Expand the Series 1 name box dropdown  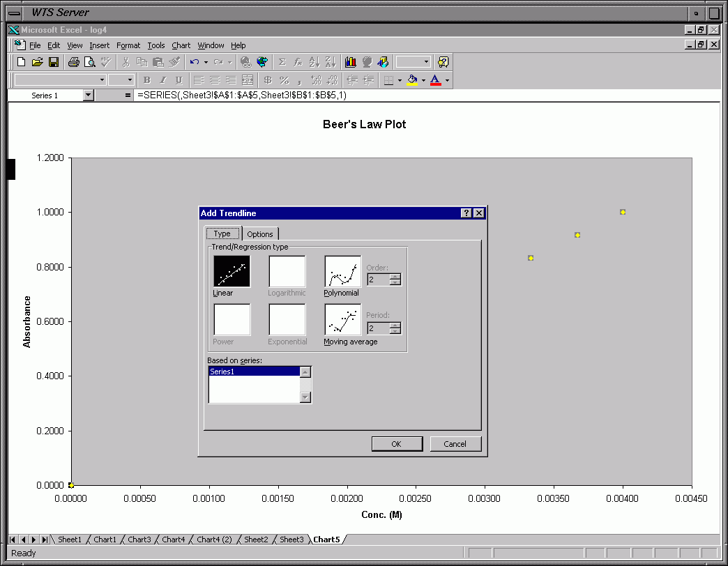click(x=88, y=95)
